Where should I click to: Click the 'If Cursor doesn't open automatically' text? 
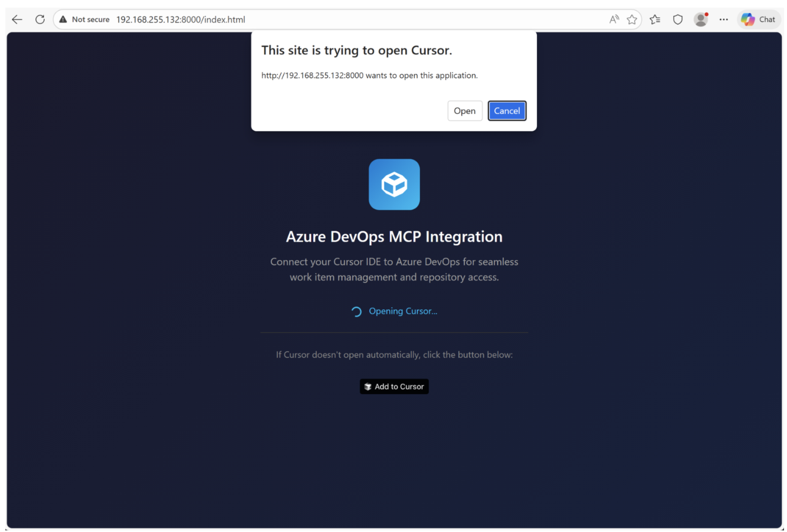point(394,354)
